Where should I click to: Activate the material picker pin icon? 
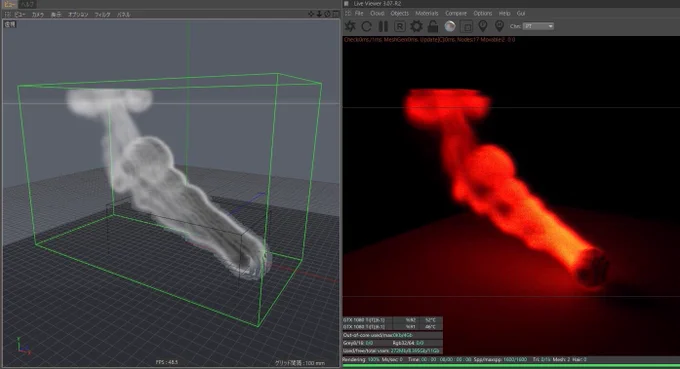pyautogui.click(x=499, y=26)
